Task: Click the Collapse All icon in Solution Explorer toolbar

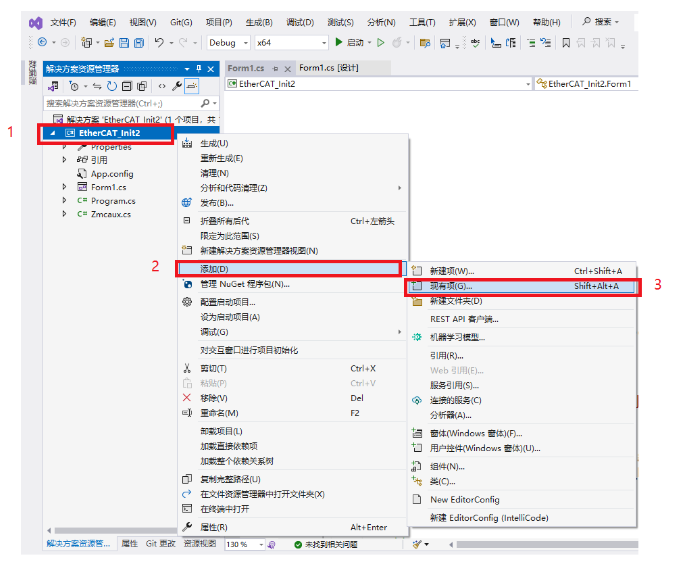Action: pos(125,87)
